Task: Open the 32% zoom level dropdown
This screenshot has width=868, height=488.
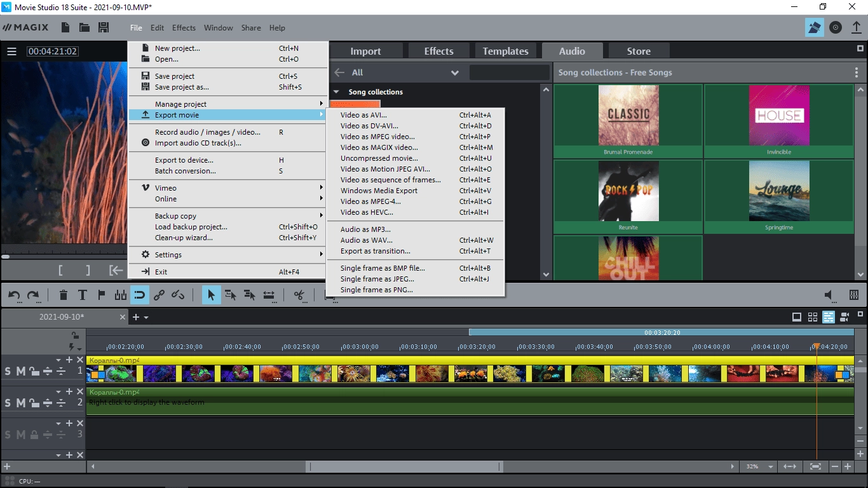Action: pyautogui.click(x=771, y=466)
